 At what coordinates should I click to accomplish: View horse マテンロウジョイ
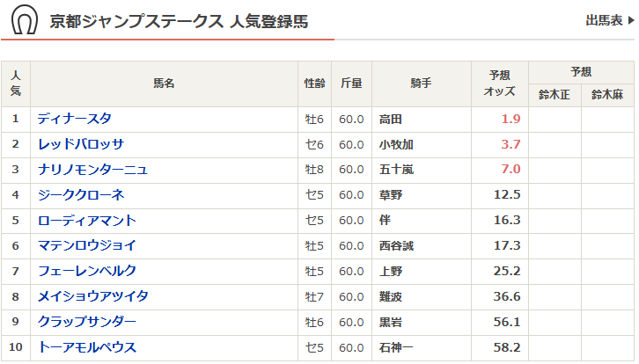86,245
